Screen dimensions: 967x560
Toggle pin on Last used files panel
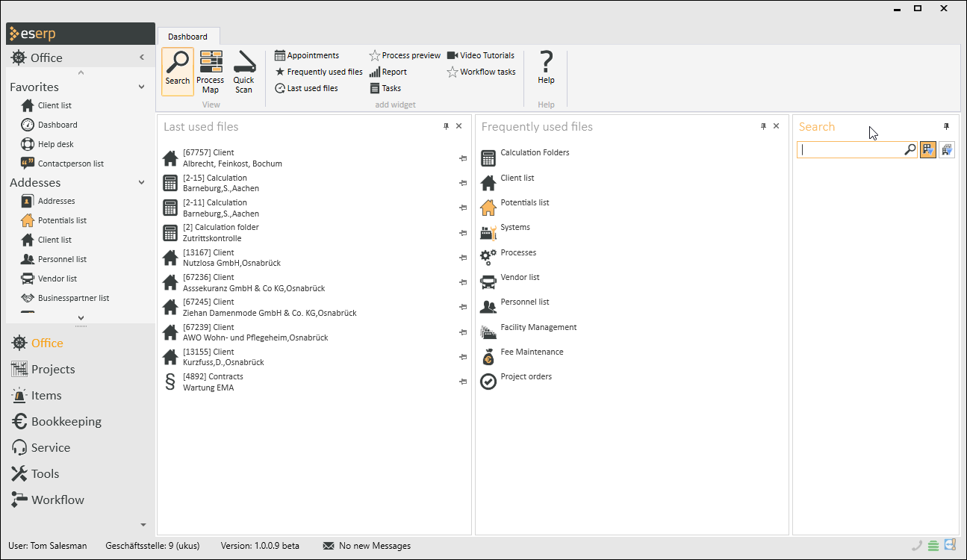(x=446, y=127)
